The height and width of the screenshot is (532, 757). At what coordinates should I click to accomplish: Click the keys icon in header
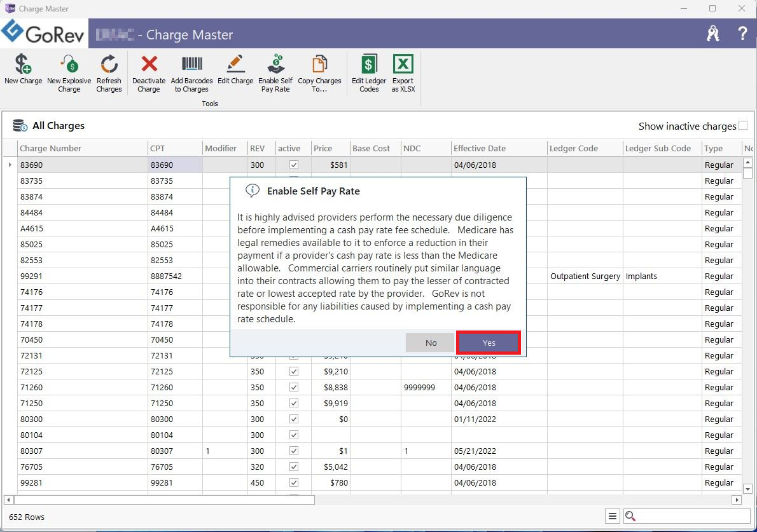(x=713, y=34)
